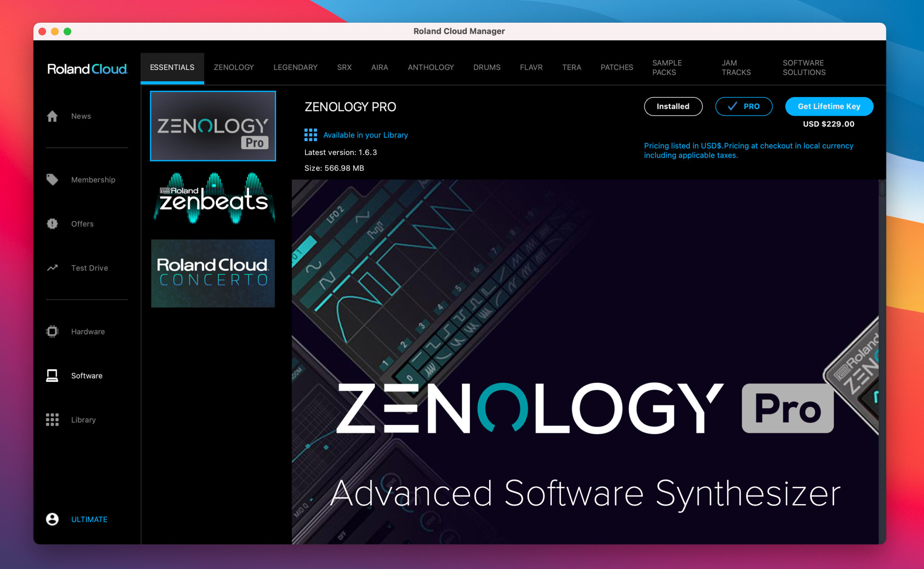Click the account profile icon
This screenshot has width=924, height=569.
click(x=52, y=519)
